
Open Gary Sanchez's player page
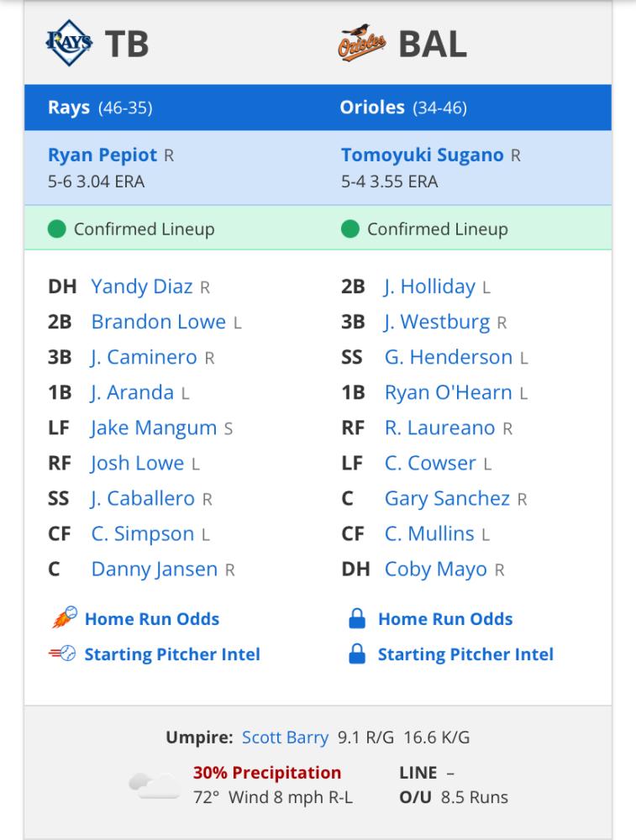pyautogui.click(x=448, y=499)
